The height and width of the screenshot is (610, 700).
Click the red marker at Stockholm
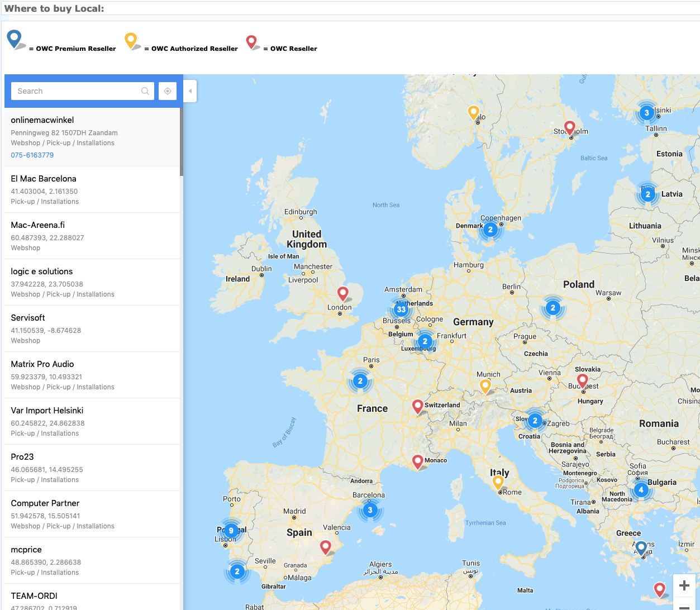pyautogui.click(x=570, y=128)
